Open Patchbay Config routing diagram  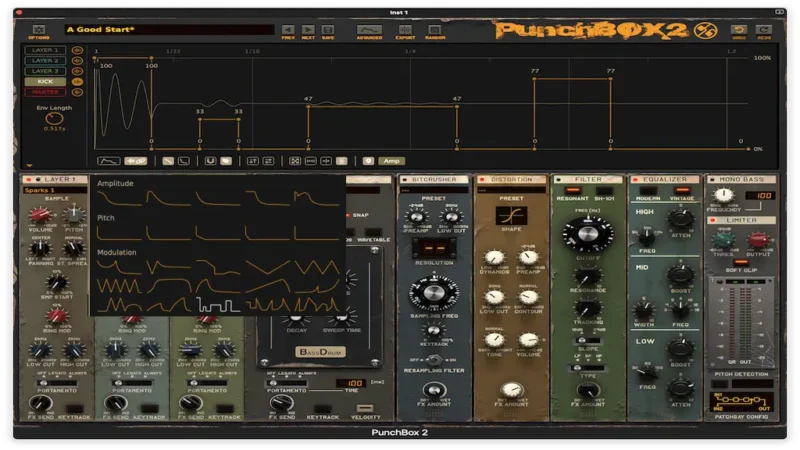click(x=741, y=402)
